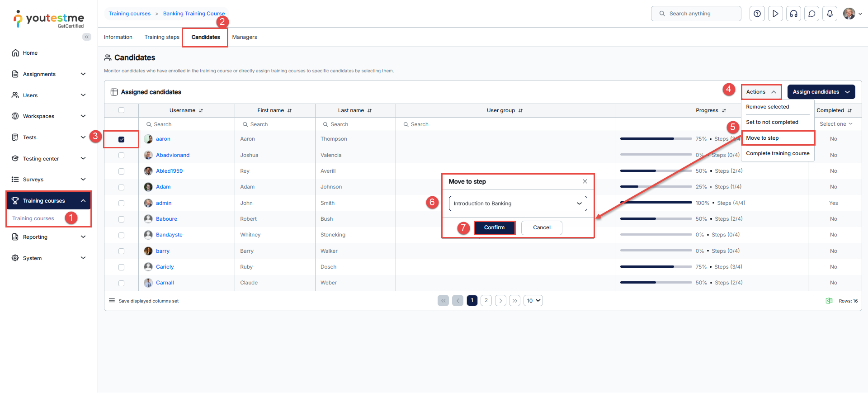Select Complete training course from Actions menu
The image size is (868, 393).
coord(778,153)
